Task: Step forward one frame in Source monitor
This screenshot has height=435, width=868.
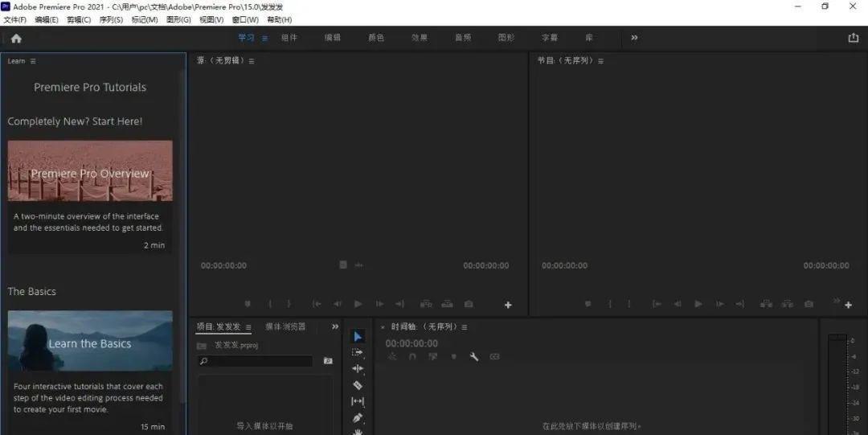Action: [379, 304]
